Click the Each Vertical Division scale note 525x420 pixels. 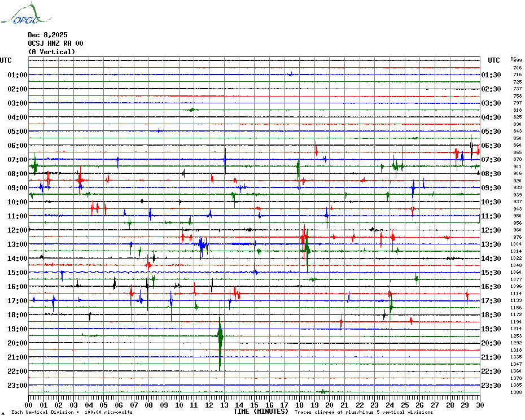72,413
